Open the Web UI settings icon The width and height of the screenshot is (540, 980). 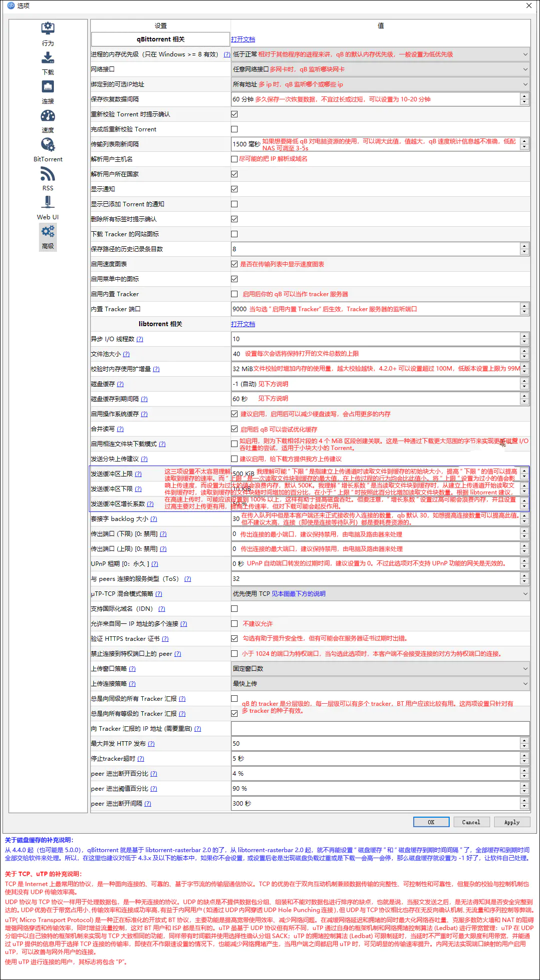(x=48, y=203)
